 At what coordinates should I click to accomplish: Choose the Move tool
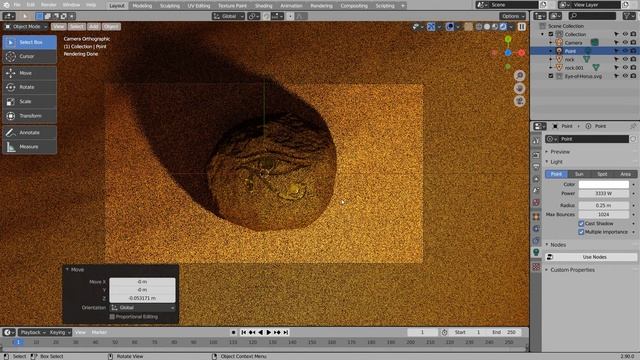pyautogui.click(x=29, y=73)
